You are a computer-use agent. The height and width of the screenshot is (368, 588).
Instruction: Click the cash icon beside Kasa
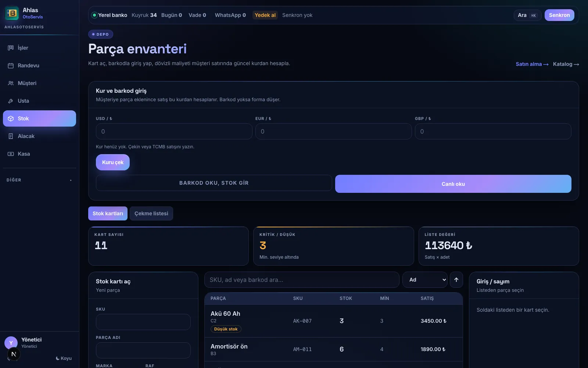(11, 154)
